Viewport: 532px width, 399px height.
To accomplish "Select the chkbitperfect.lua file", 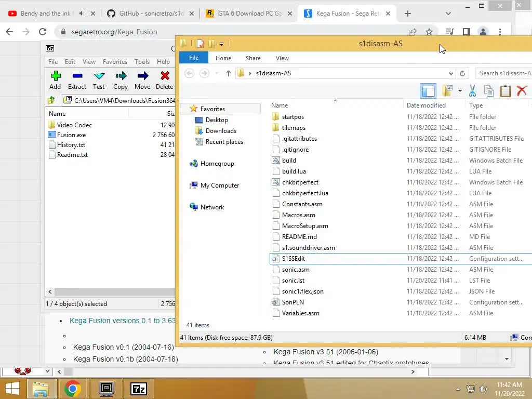I will 305,193.
